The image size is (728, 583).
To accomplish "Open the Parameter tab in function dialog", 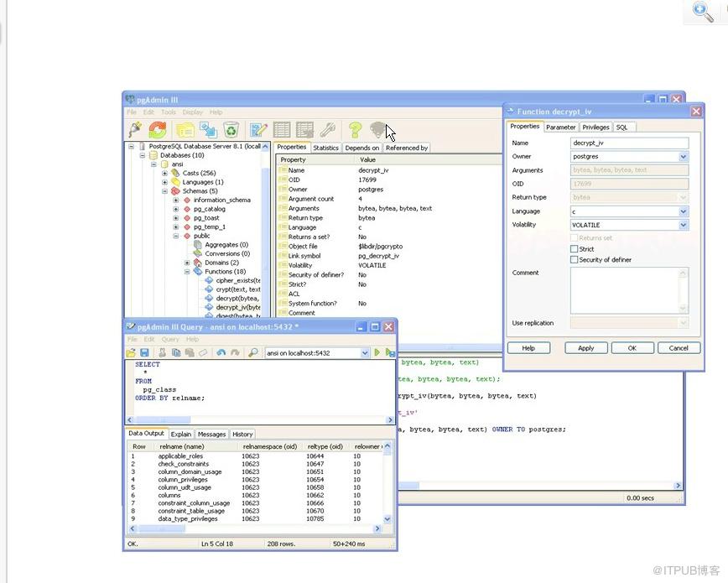I will pos(561,128).
